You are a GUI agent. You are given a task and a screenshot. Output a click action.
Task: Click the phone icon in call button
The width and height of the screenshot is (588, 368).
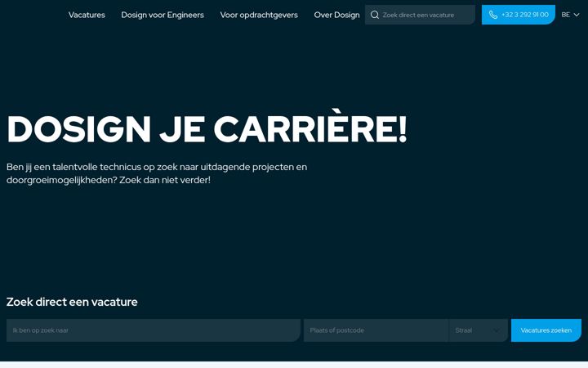click(x=493, y=15)
